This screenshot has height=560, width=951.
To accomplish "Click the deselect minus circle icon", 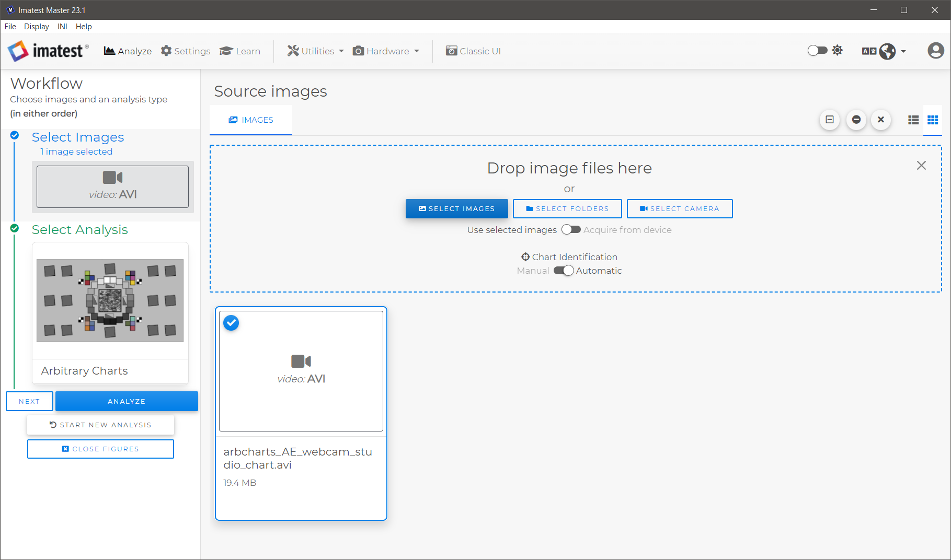I will point(856,120).
